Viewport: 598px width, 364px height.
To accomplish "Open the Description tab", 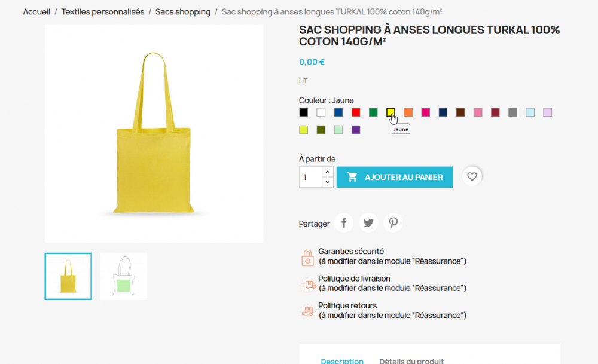I will click(341, 360).
